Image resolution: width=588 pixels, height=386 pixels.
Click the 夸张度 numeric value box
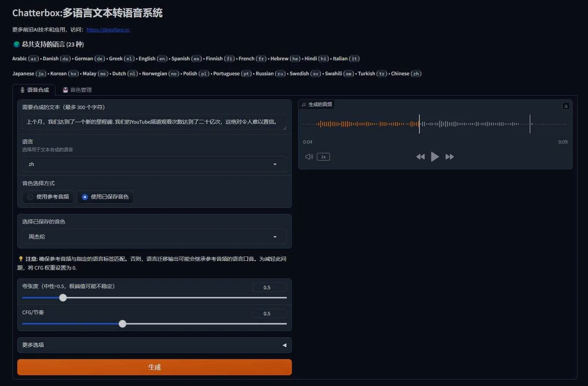[x=269, y=287]
